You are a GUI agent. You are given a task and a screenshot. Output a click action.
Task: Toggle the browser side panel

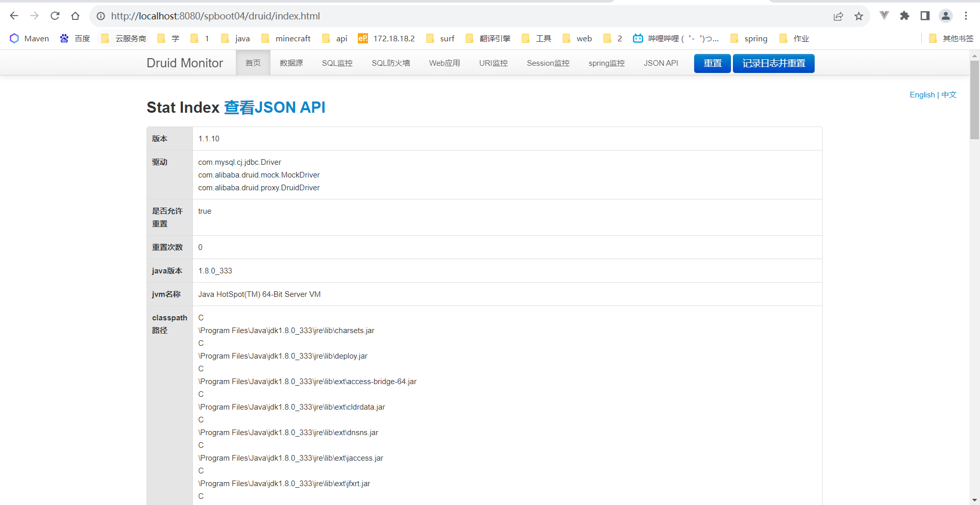point(925,16)
